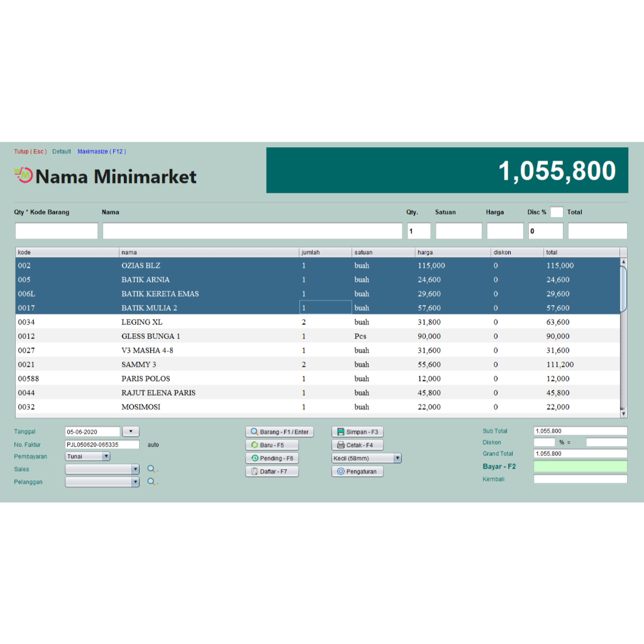Click the Tutup (Esc) link
The height and width of the screenshot is (644, 644).
coord(30,152)
